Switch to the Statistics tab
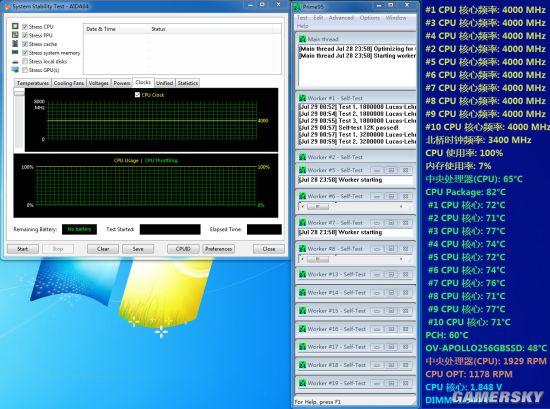The image size is (550, 409). (x=188, y=83)
